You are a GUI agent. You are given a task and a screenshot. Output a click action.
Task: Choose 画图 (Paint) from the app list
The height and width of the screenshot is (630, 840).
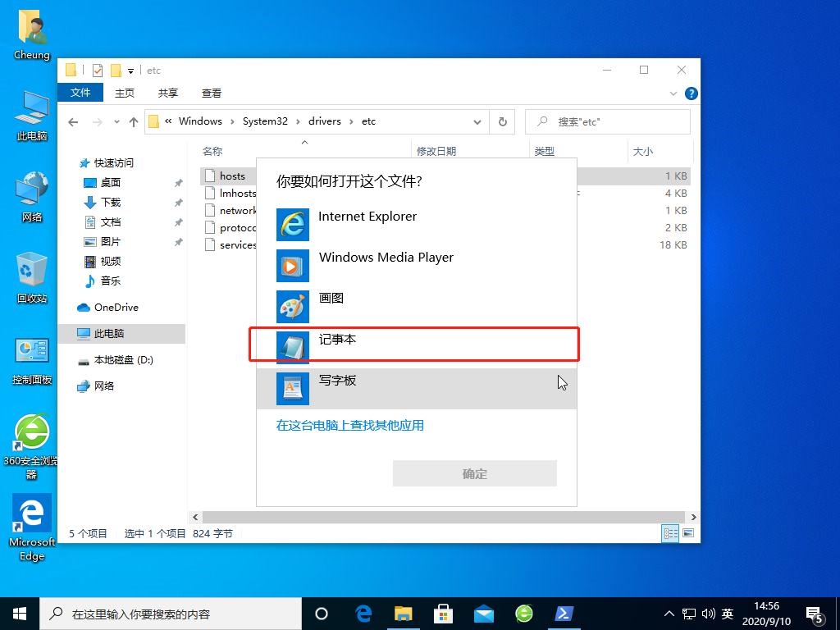pos(331,298)
